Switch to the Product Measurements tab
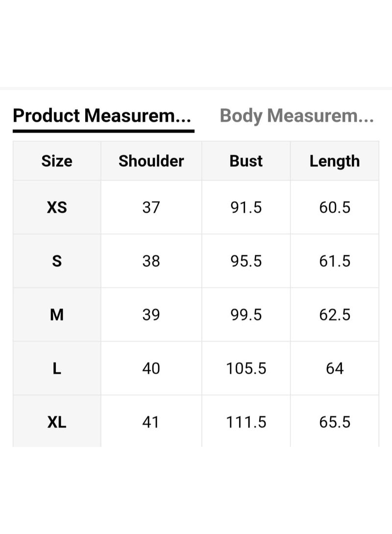The width and height of the screenshot is (392, 534). (x=102, y=116)
